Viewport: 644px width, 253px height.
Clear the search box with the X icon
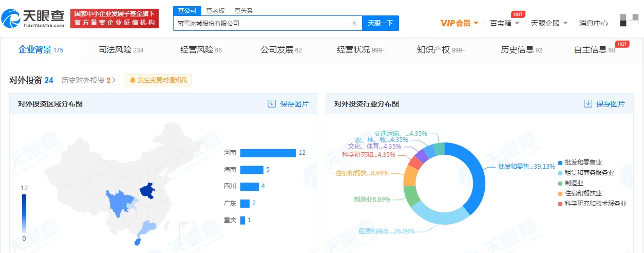tap(354, 23)
